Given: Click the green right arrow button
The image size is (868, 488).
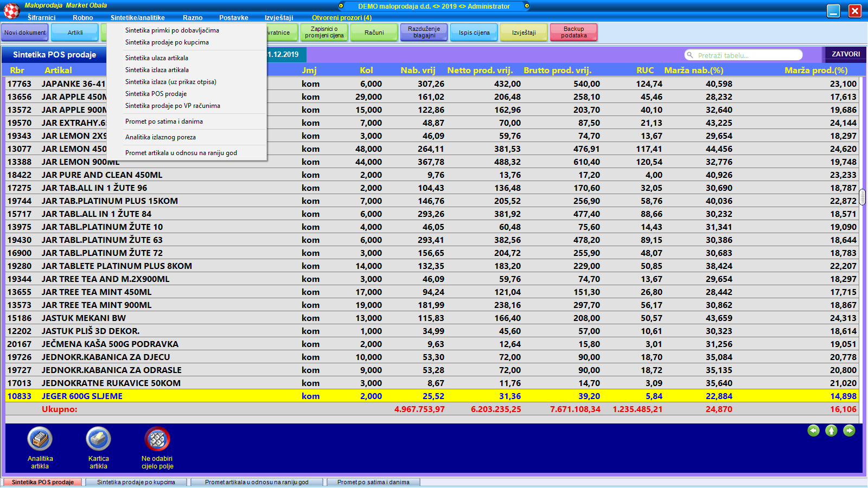Looking at the screenshot, I should (849, 431).
